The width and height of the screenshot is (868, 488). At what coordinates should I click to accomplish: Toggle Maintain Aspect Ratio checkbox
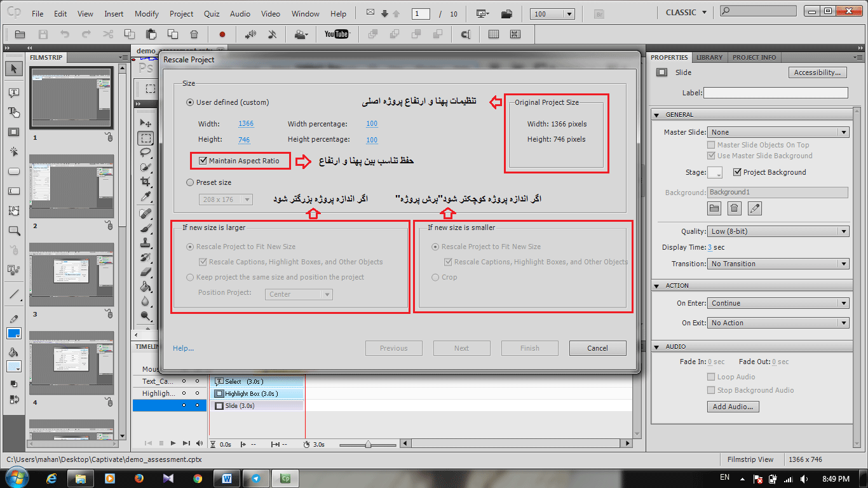[x=203, y=161]
